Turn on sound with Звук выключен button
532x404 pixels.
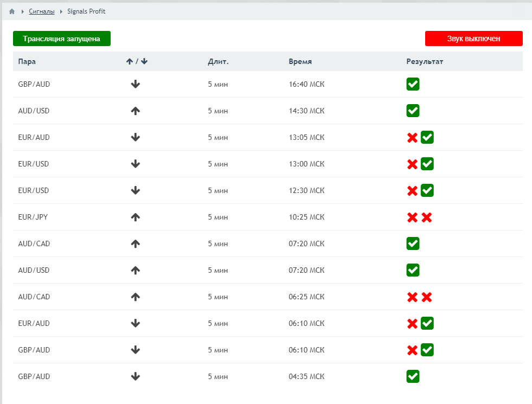pos(473,39)
